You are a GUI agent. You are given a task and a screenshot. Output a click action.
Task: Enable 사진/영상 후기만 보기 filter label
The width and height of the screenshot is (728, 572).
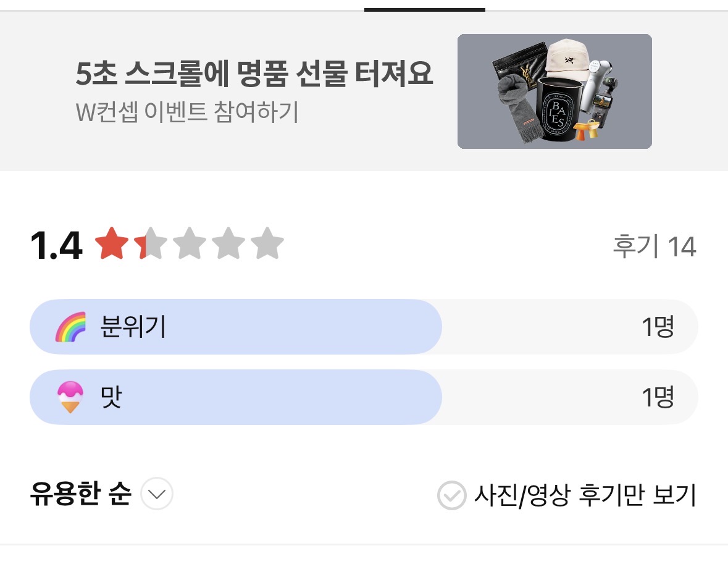pyautogui.click(x=585, y=495)
